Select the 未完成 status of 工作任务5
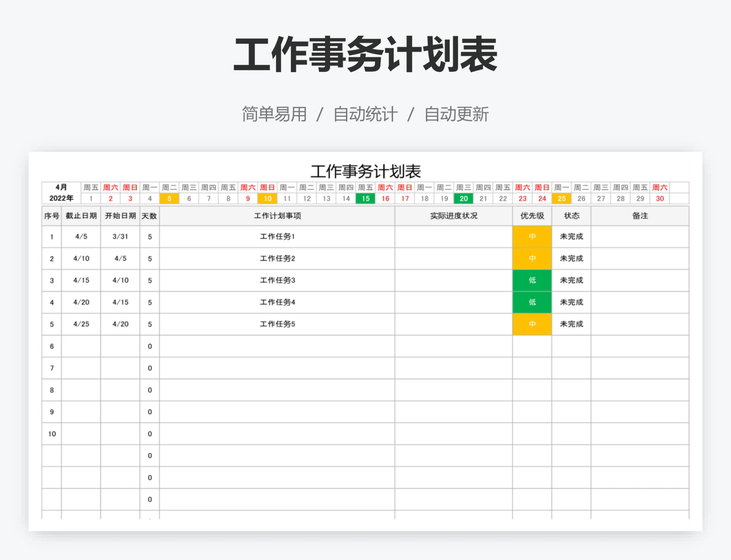The height and width of the screenshot is (560, 731). [571, 324]
